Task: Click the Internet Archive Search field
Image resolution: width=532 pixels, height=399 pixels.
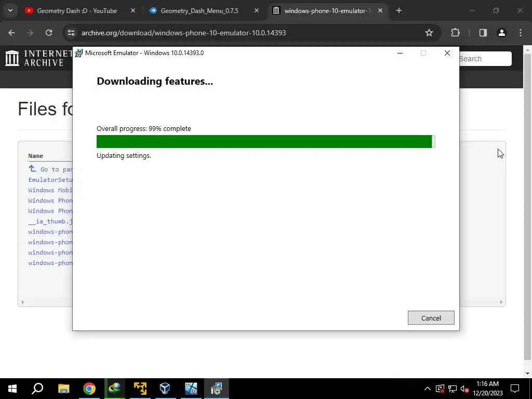Action: [485, 59]
